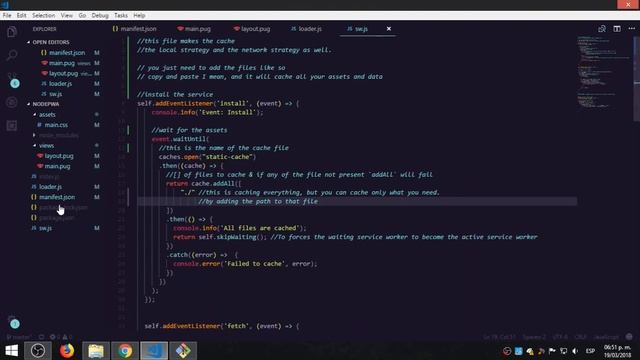
Task: Switch to the layout.pug tab
Action: [252, 29]
